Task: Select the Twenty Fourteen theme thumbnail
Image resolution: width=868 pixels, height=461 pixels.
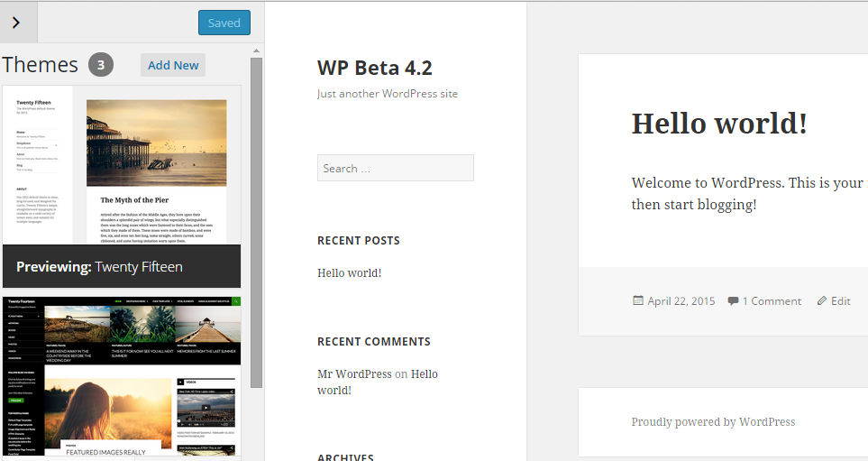Action: click(x=122, y=376)
